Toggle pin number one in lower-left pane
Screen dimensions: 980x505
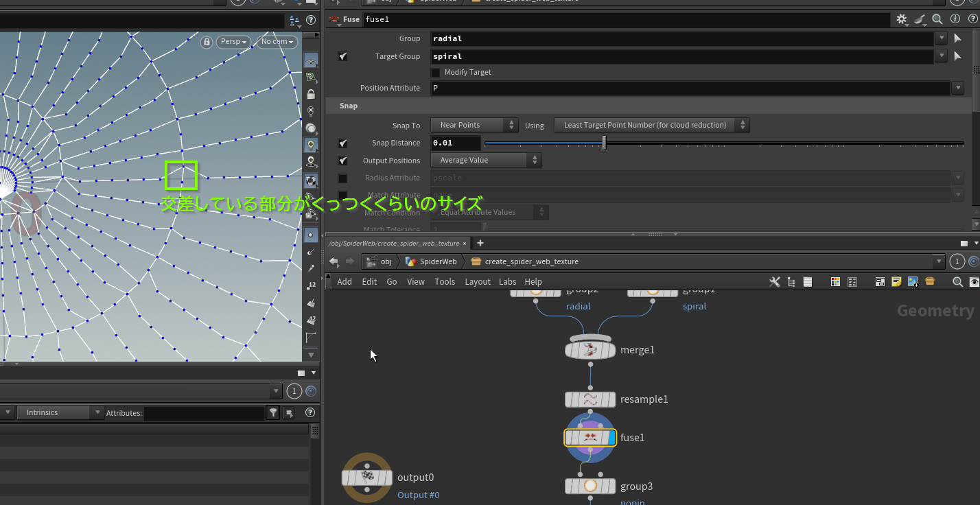point(294,391)
